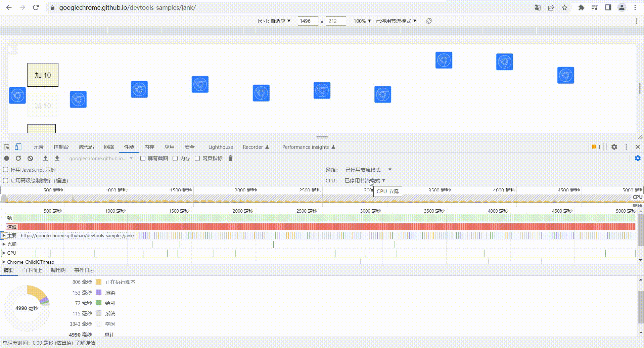Enable the 屏幕截图 checkbox
Screen dimensions: 644x348
(143, 158)
